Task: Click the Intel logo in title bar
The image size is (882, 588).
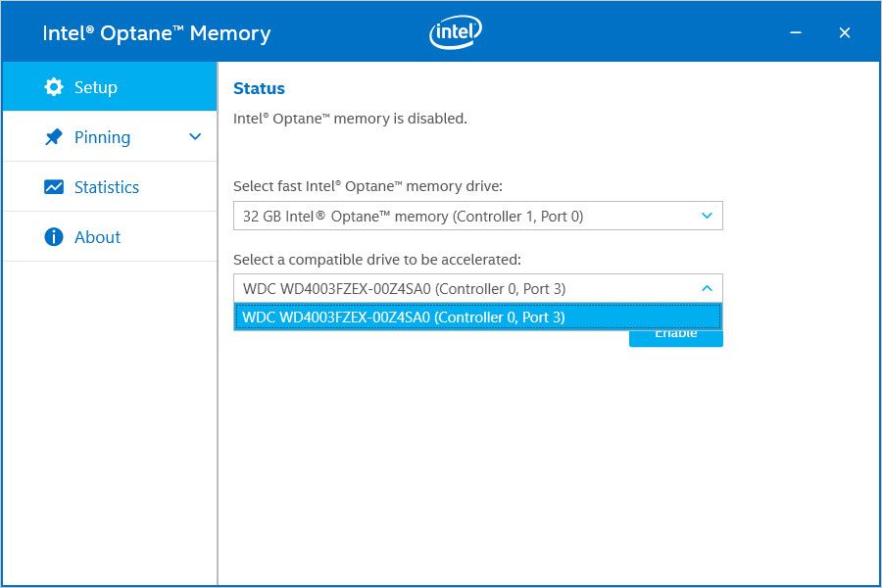Action: pyautogui.click(x=456, y=32)
